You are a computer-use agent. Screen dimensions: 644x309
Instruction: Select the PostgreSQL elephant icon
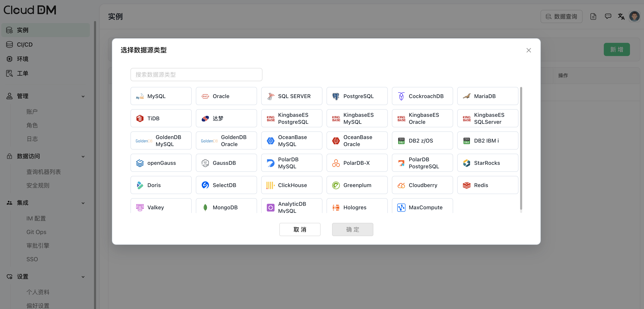point(336,96)
